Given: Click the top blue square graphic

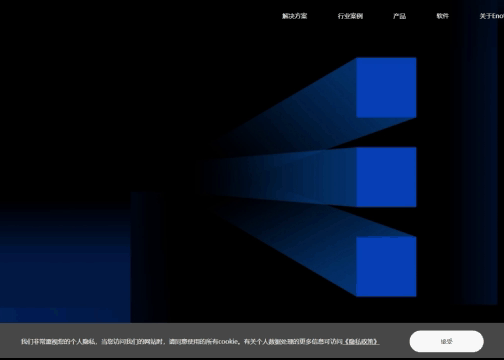Looking at the screenshot, I should tap(386, 88).
